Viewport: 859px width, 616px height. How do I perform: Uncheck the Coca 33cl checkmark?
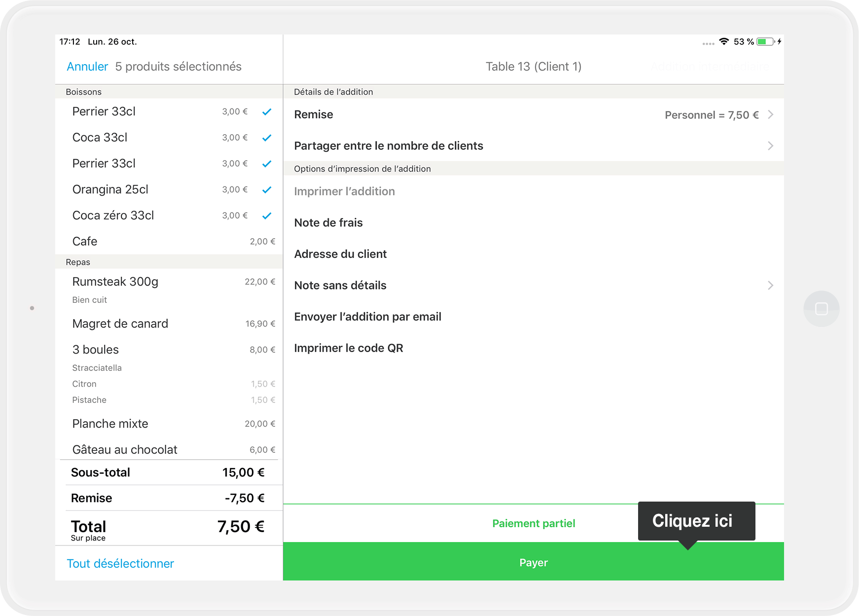[267, 138]
